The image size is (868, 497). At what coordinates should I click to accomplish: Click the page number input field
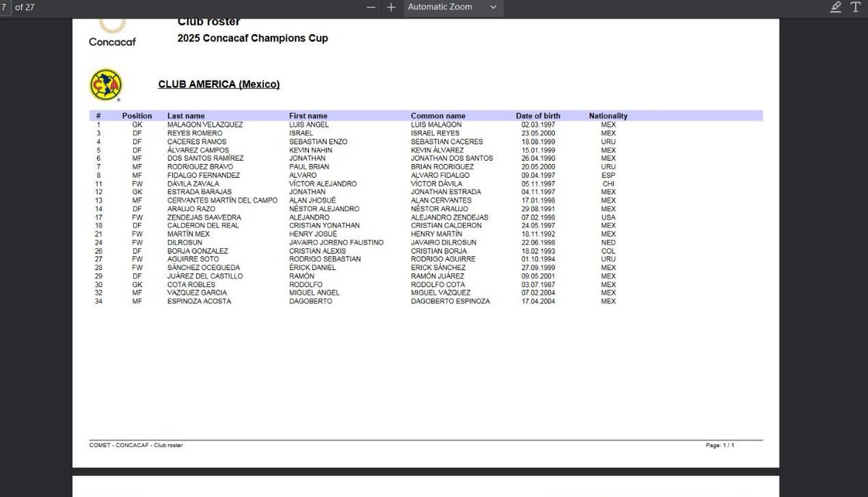pyautogui.click(x=5, y=7)
